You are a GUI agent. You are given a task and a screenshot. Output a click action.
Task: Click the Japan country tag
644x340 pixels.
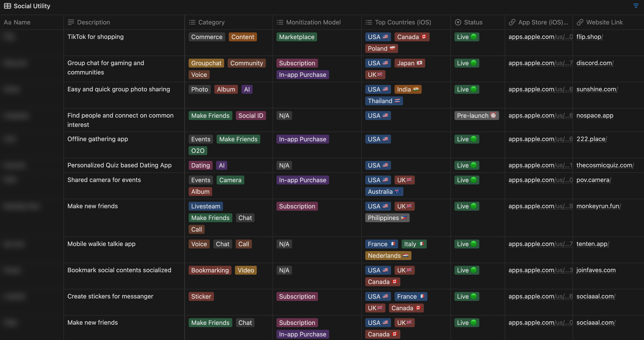pyautogui.click(x=410, y=63)
